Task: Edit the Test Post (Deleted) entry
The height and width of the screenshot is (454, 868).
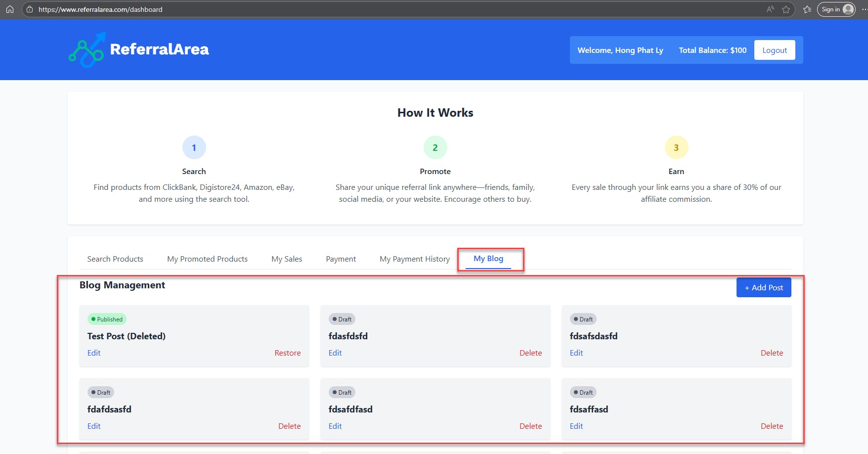Action: (x=94, y=353)
